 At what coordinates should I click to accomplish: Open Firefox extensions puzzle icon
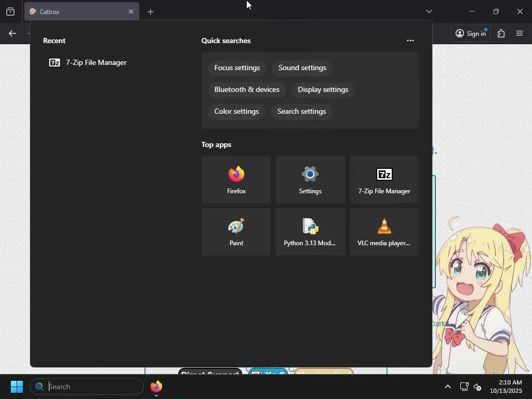[x=501, y=33]
